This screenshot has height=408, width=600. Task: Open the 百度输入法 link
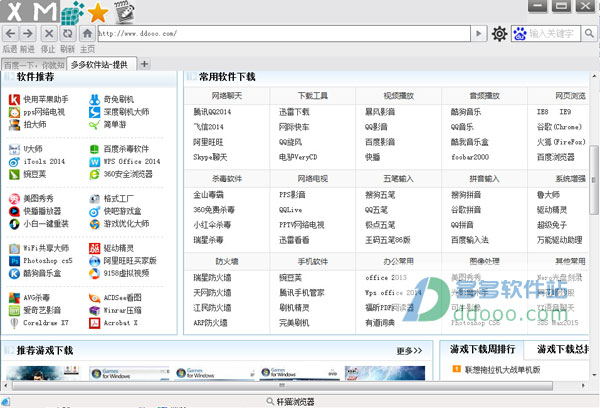(470, 240)
